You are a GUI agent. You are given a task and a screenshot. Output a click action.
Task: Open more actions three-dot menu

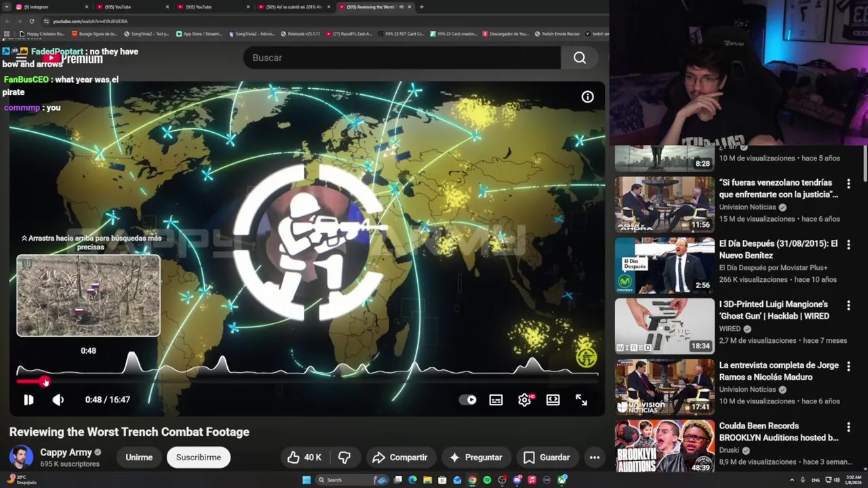click(595, 457)
